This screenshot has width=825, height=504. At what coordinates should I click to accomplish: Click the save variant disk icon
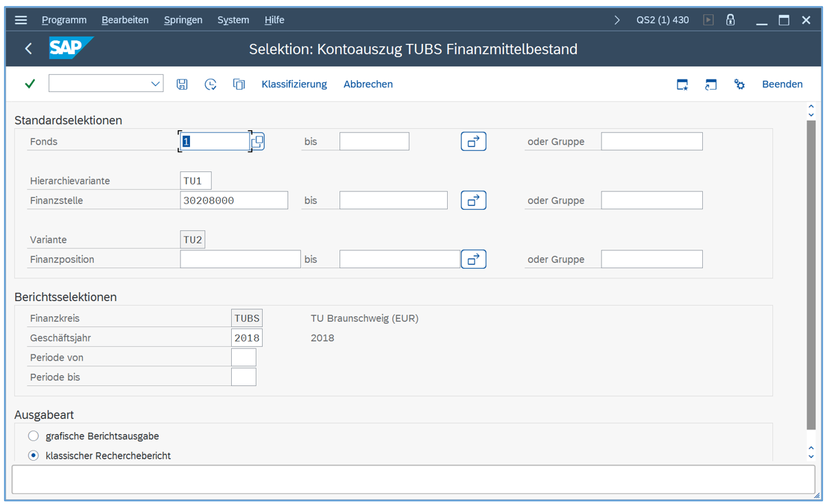[x=182, y=84]
